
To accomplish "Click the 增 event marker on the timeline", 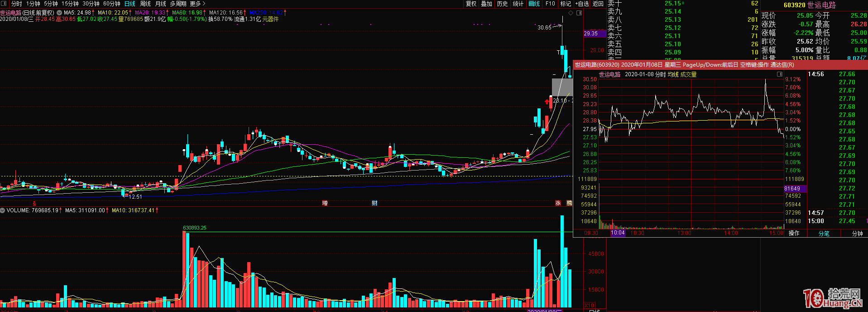I will point(325,203).
